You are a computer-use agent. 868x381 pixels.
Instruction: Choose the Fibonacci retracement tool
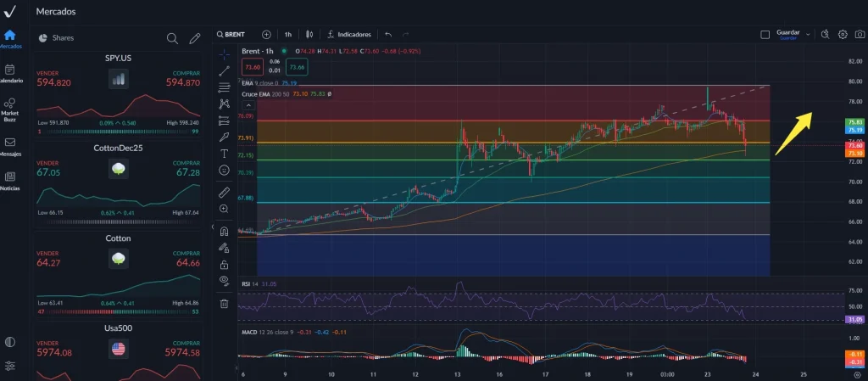224,87
